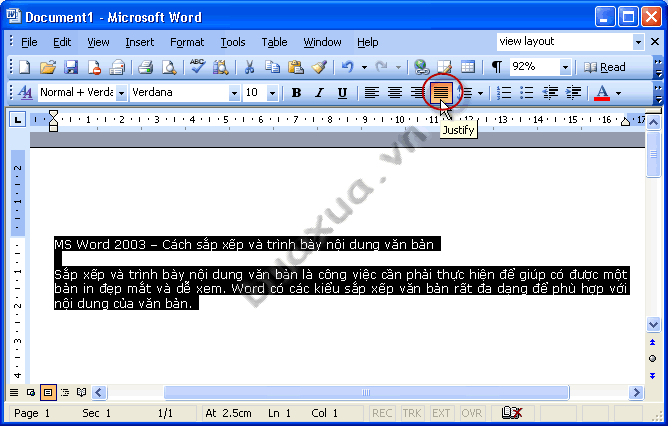The width and height of the screenshot is (668, 426).
Task: Center align the text
Action: coord(394,92)
